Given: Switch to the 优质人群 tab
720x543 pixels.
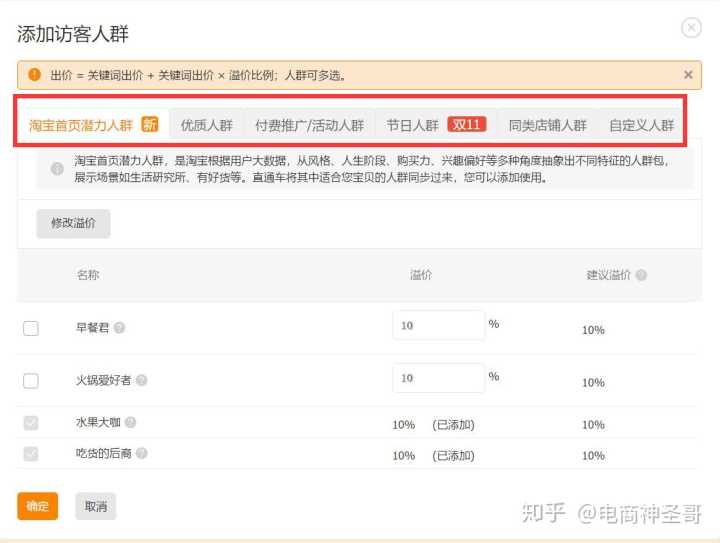Looking at the screenshot, I should (207, 125).
